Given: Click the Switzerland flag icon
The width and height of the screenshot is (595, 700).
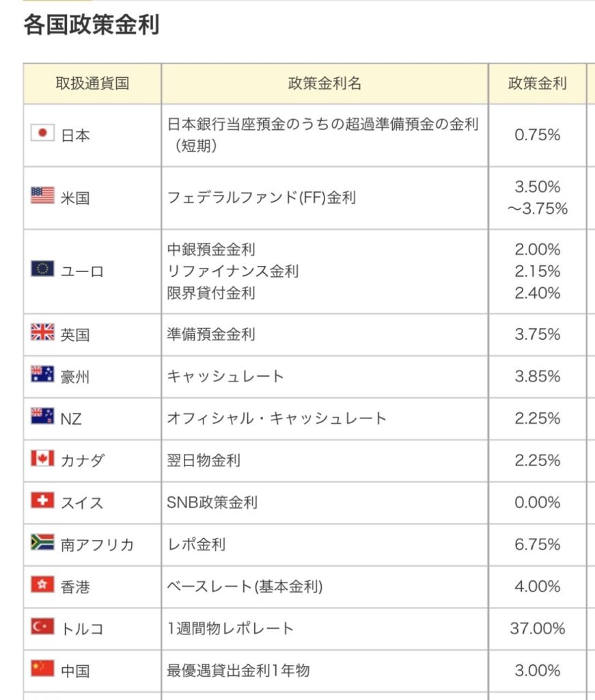Looking at the screenshot, I should click(x=42, y=500).
